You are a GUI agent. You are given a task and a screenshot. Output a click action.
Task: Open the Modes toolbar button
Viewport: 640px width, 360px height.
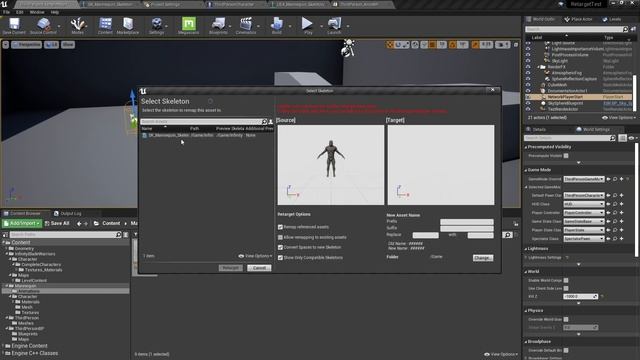78,25
